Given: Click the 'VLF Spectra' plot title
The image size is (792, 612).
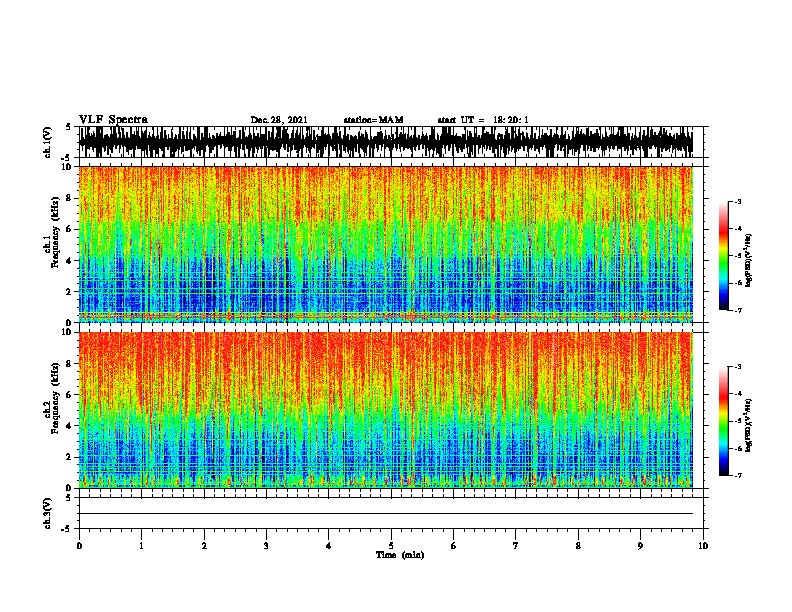Looking at the screenshot, I should pos(113,120).
